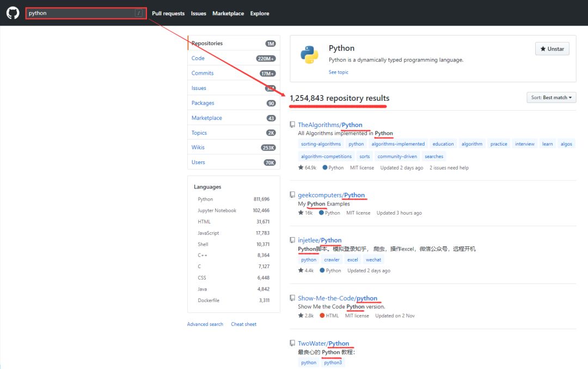This screenshot has width=588, height=369.
Task: Open Issues in top navigation bar
Action: 198,14
